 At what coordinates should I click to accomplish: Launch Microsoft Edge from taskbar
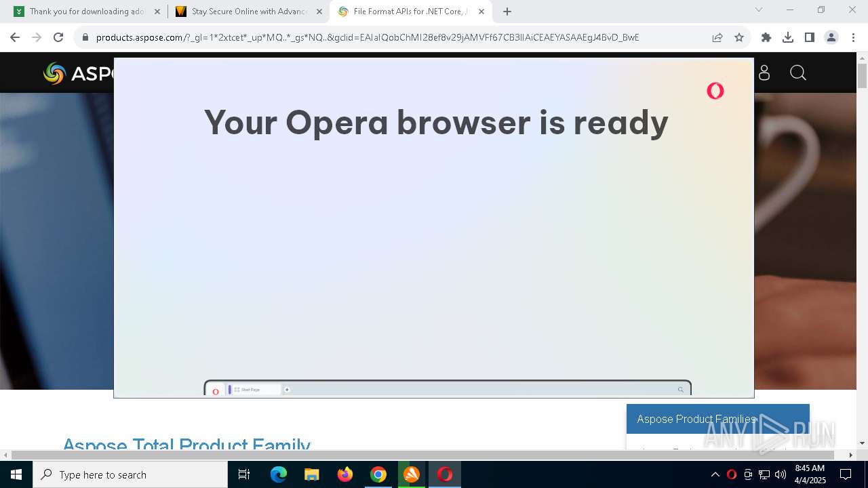[279, 474]
